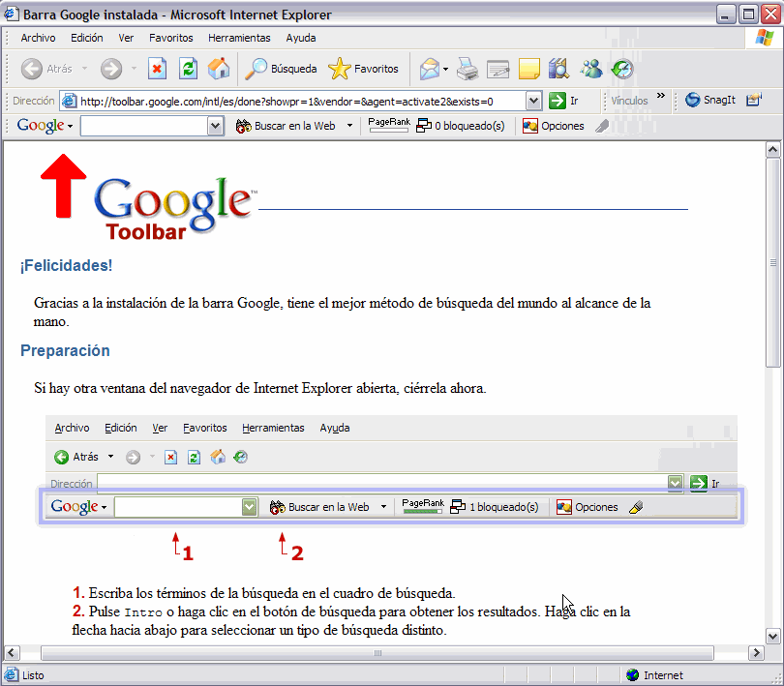Open the Búsqueda search panel
The image size is (784, 686).
click(281, 69)
